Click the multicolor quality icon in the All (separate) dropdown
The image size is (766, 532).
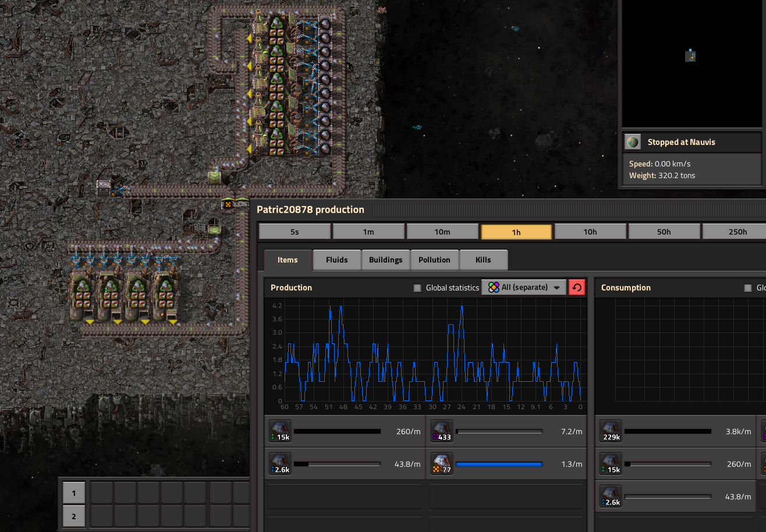tap(494, 288)
